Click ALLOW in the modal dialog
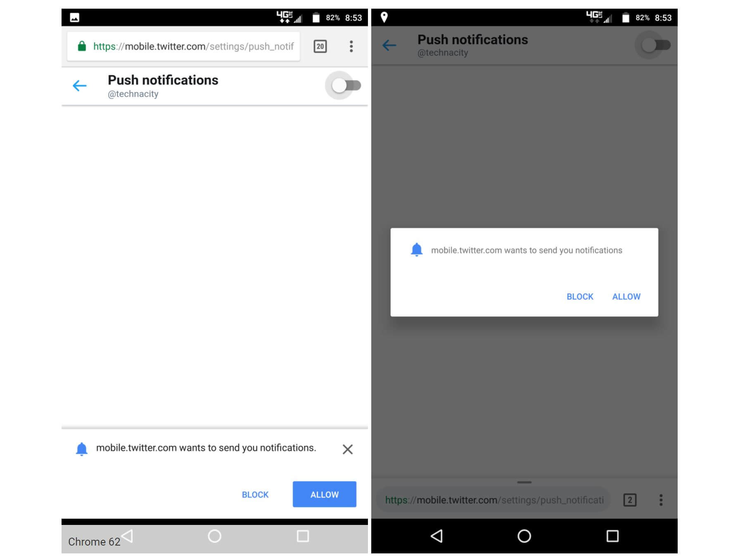The image size is (752, 560). (626, 296)
